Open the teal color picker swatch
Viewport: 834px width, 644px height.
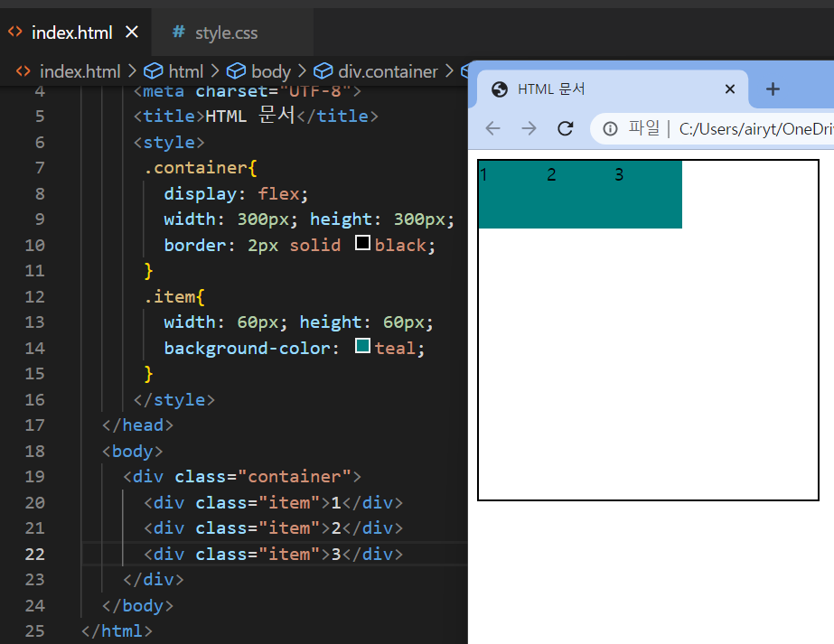click(362, 346)
